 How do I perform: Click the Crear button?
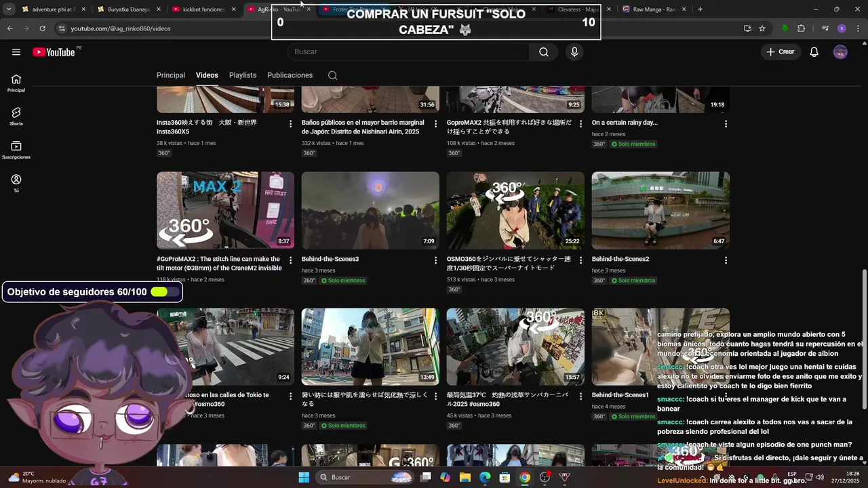point(781,52)
